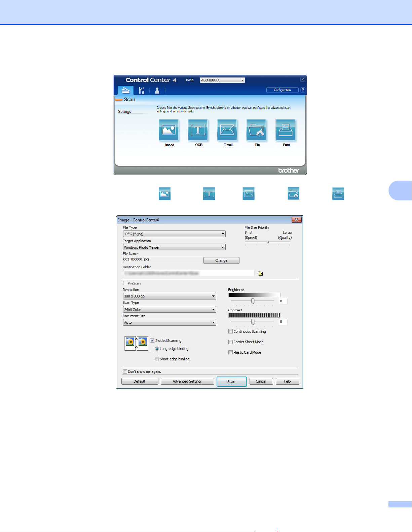Click the Cancel button

[x=261, y=381]
